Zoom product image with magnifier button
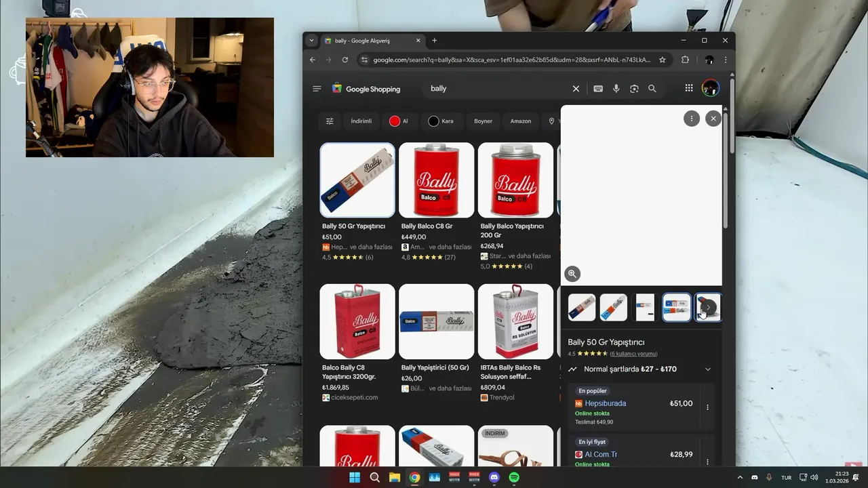 572,274
